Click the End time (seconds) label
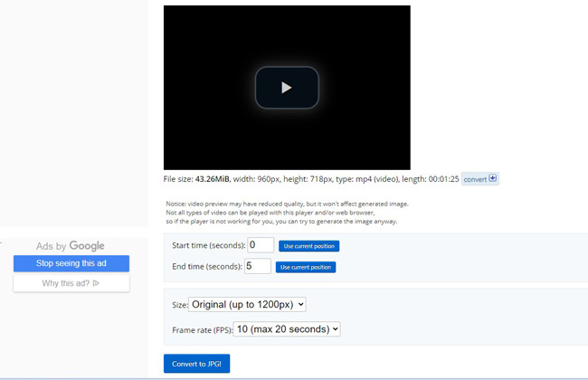Screen dimensions: 588x380 207,266
